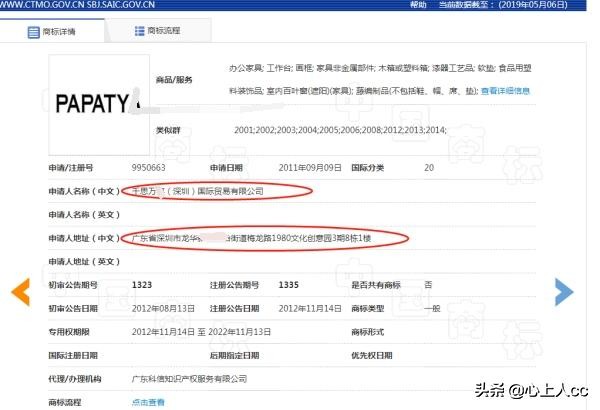The height and width of the screenshot is (410, 600).
Task: Click the 代理/办理机构 label
Action: [x=75, y=379]
